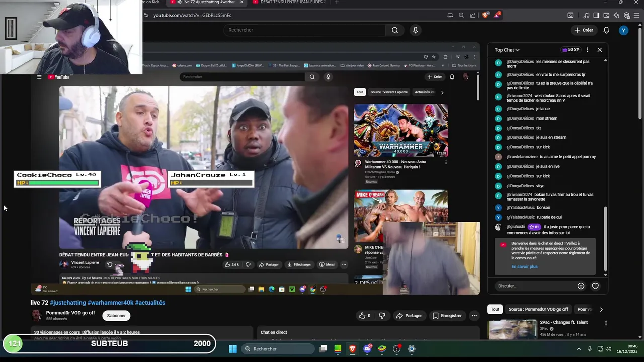Screen dimensions: 644x362
Task: Select Source : Pommed0r VOD go off chip
Action: [538, 309]
